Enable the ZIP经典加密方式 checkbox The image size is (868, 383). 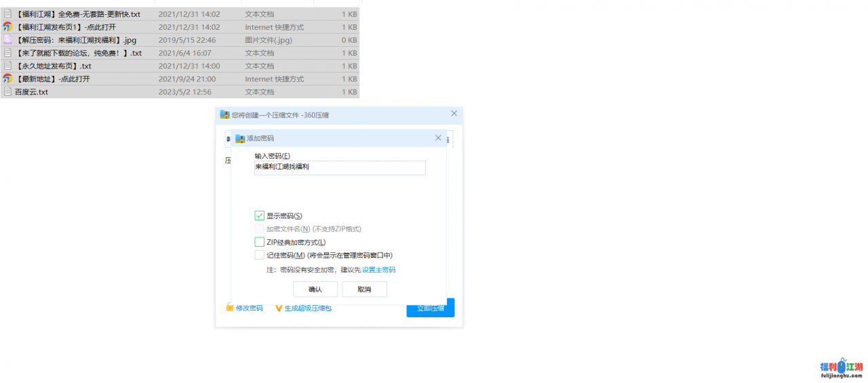coord(259,242)
